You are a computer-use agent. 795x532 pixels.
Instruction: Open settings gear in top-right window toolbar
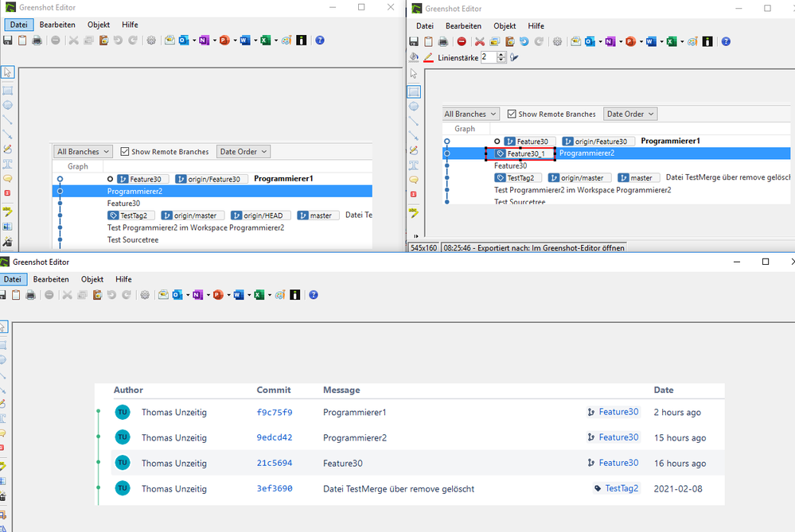[x=557, y=41]
